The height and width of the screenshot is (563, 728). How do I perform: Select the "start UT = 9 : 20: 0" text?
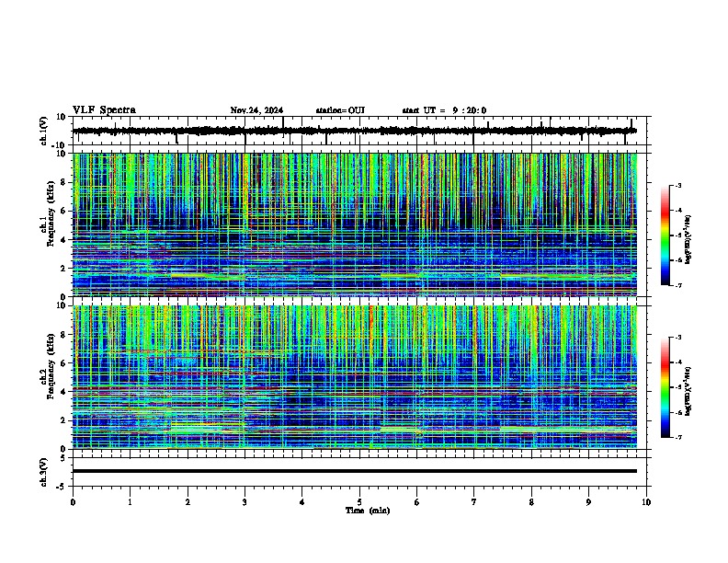click(x=444, y=110)
